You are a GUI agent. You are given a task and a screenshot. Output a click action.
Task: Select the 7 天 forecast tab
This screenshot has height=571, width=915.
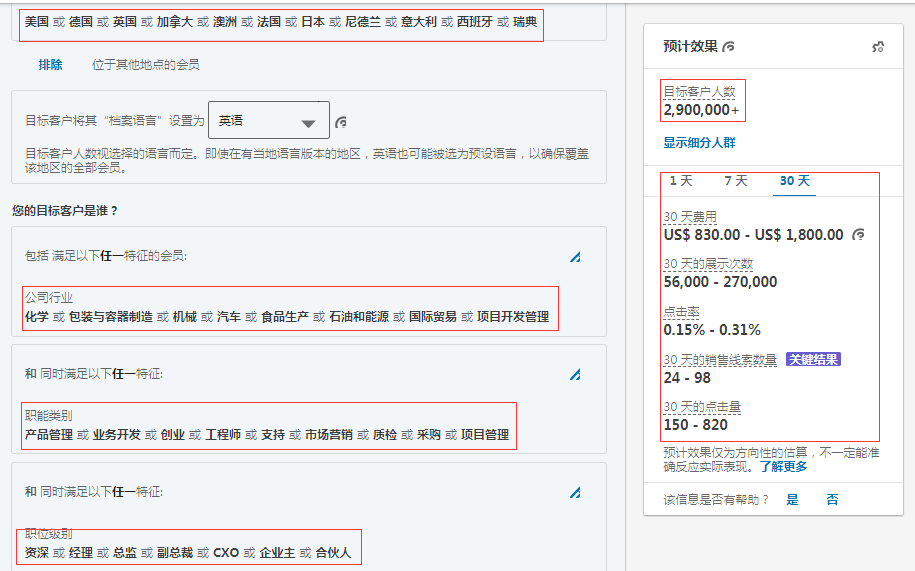[x=735, y=181]
